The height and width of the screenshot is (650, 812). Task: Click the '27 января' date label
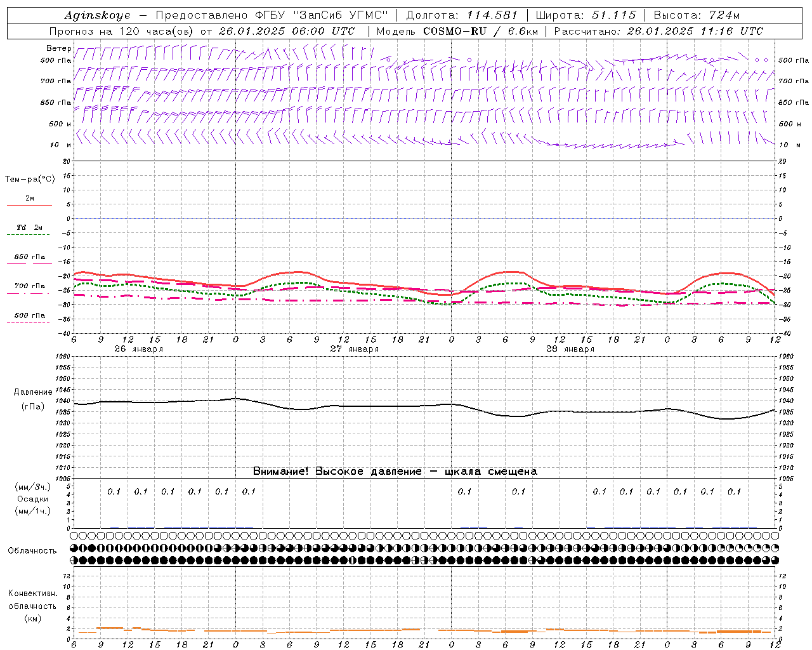[355, 349]
